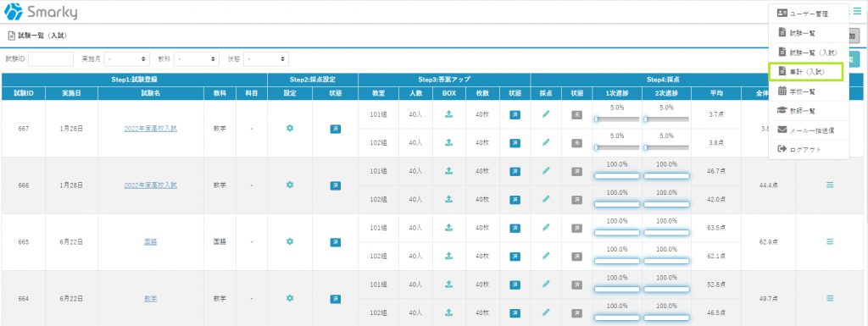Open the 実施月 dropdown filter
868x326 pixels.
point(127,58)
